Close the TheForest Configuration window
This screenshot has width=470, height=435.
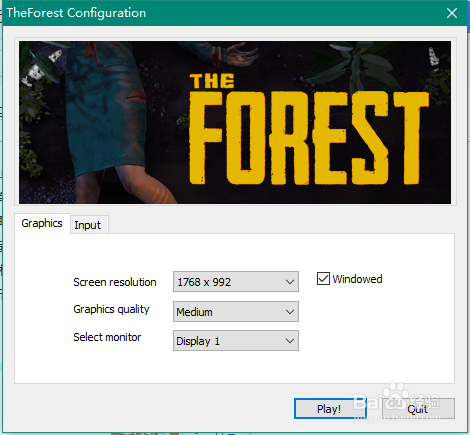(x=452, y=13)
